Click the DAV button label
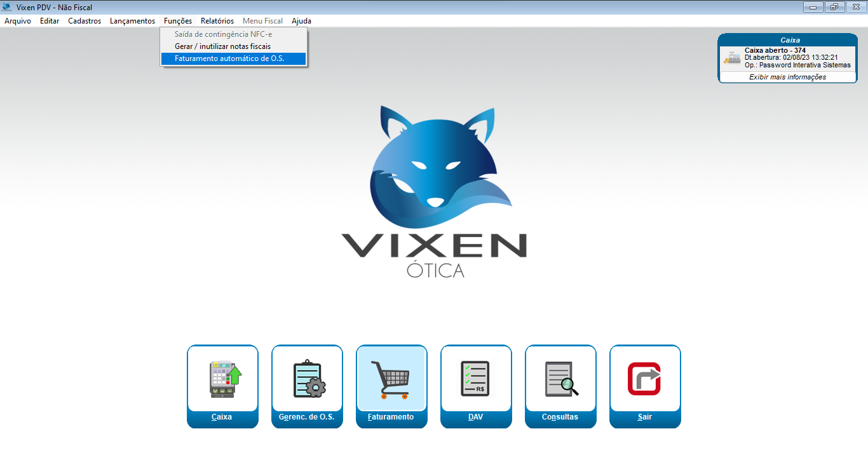 tap(475, 417)
